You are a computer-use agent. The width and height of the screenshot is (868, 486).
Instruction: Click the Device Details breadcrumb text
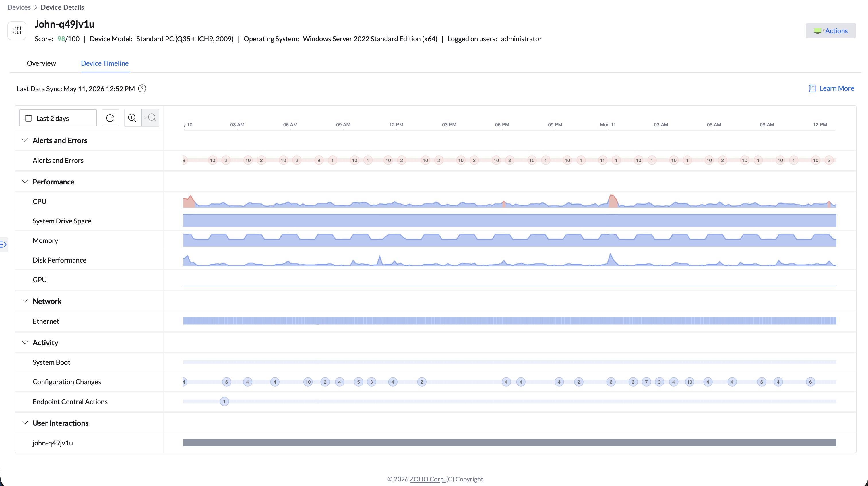[x=62, y=7]
